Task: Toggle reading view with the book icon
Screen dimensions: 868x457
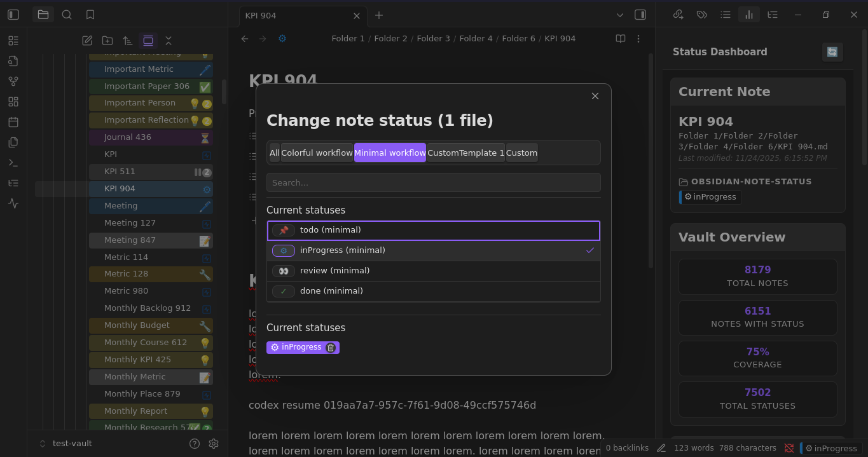Action: coord(621,39)
